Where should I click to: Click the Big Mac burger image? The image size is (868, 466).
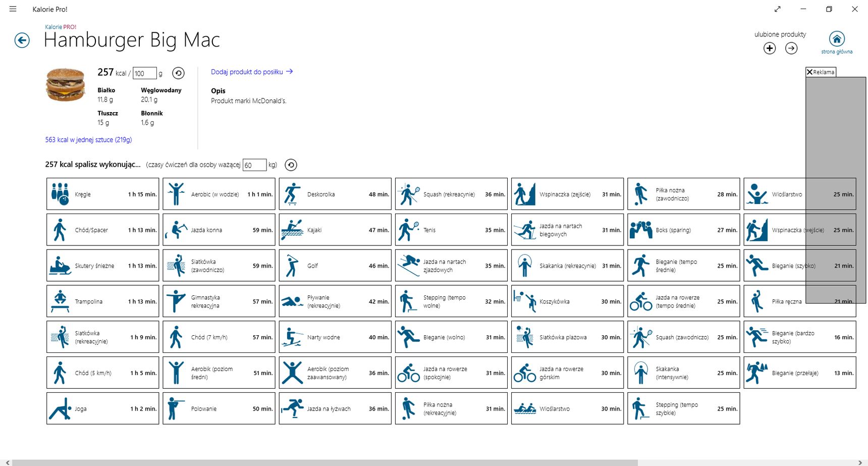[x=66, y=85]
